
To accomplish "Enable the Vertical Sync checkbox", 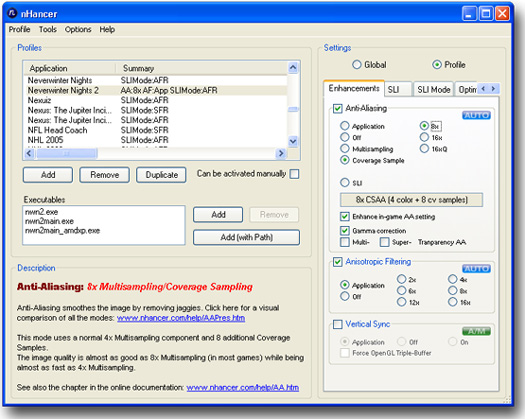I will tap(337, 324).
